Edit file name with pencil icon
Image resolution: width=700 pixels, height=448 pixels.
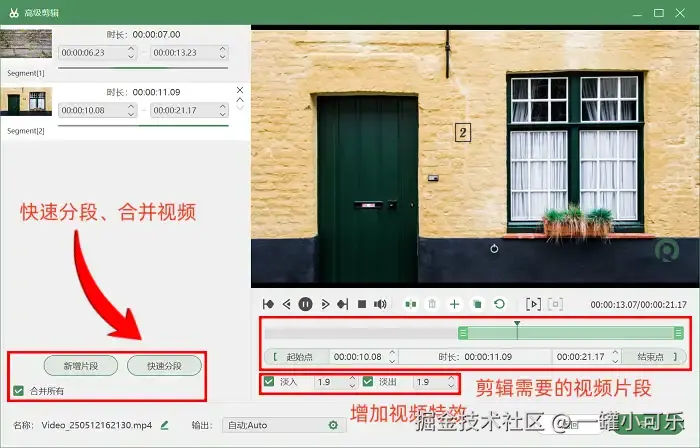pyautogui.click(x=164, y=425)
